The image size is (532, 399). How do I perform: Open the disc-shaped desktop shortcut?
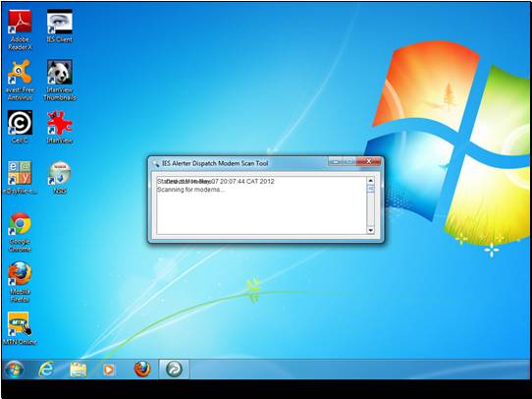[x=59, y=177]
